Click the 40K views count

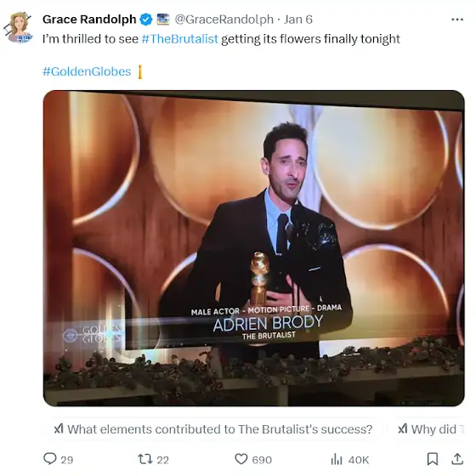[359, 460]
